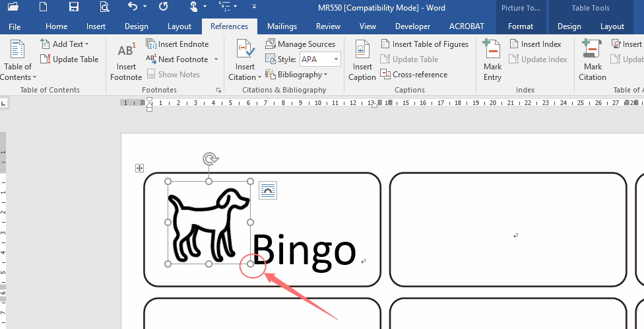644x329 pixels.
Task: Create a new blank document icon
Action: [x=43, y=6]
